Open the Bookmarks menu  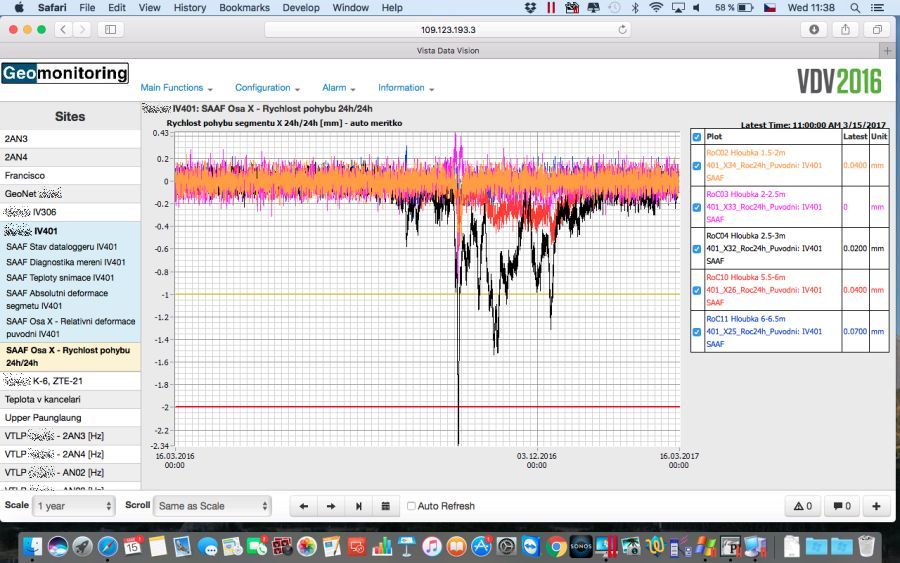tap(245, 7)
